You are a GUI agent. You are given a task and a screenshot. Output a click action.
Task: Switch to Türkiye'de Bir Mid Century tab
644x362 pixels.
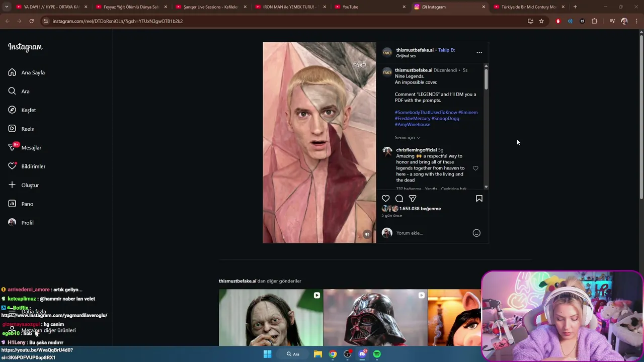(x=529, y=7)
